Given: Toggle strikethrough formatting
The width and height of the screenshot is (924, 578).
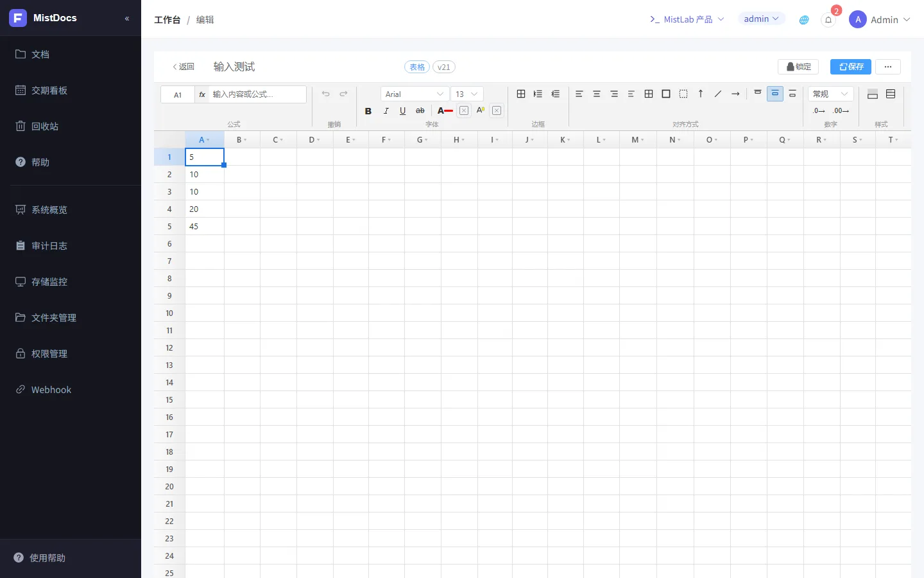Looking at the screenshot, I should (420, 111).
